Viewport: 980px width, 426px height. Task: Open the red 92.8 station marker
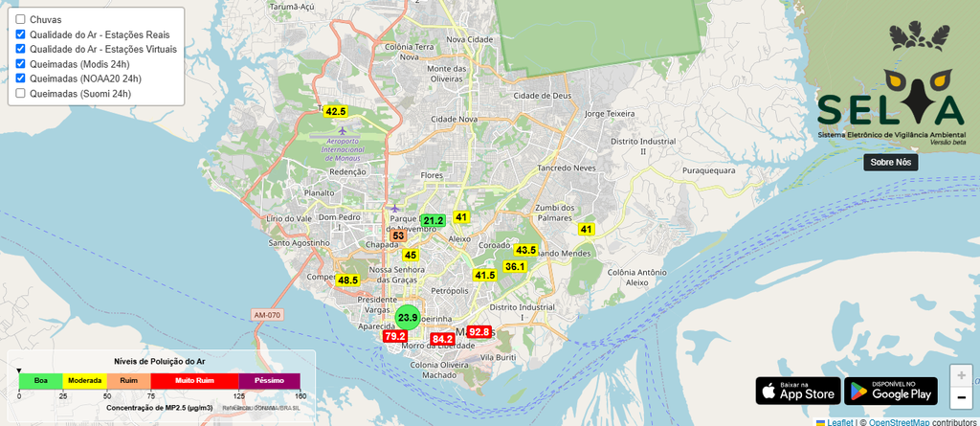point(479,332)
